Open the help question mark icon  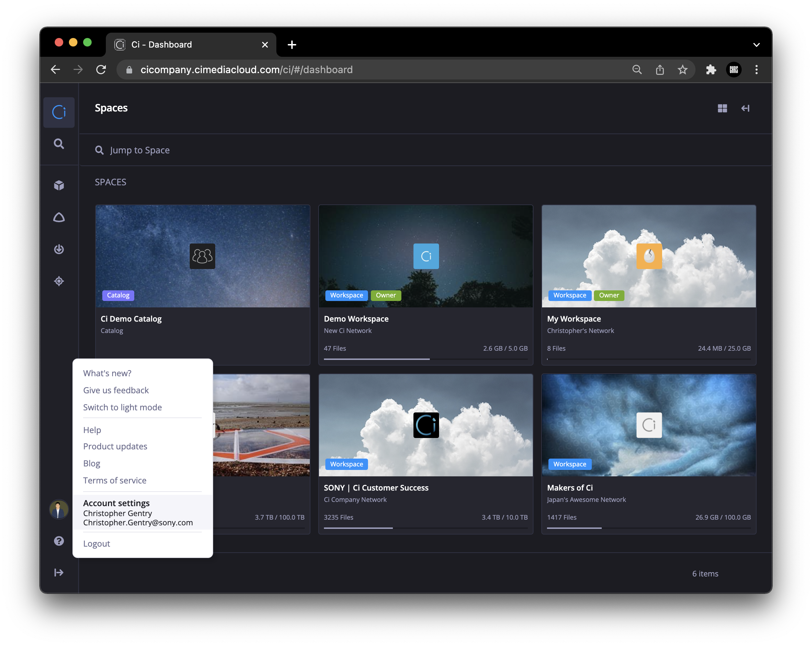[59, 541]
